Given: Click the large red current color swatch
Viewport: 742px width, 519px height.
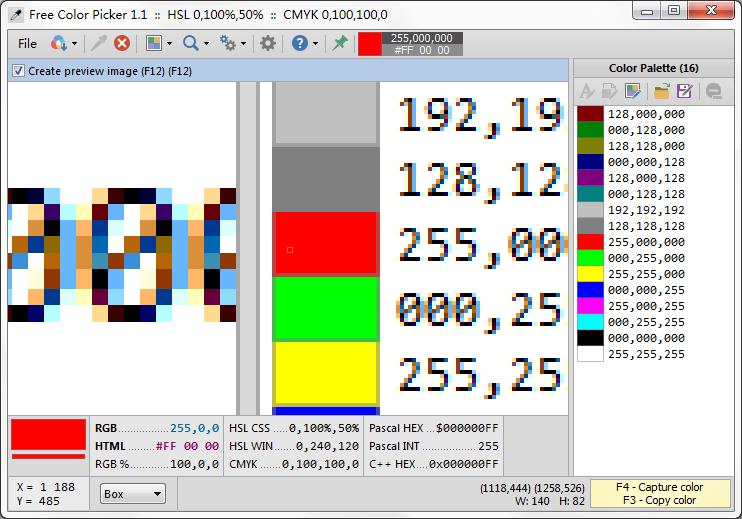Looking at the screenshot, I should coord(48,435).
